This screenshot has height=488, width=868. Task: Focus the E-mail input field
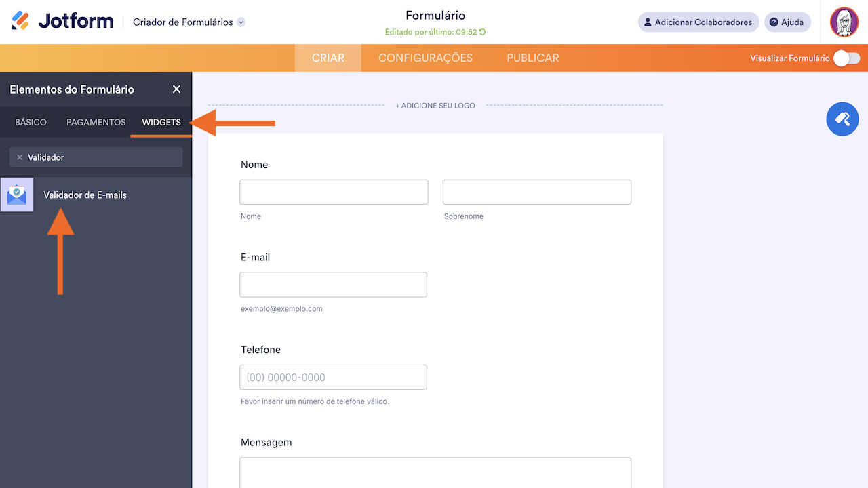point(333,285)
